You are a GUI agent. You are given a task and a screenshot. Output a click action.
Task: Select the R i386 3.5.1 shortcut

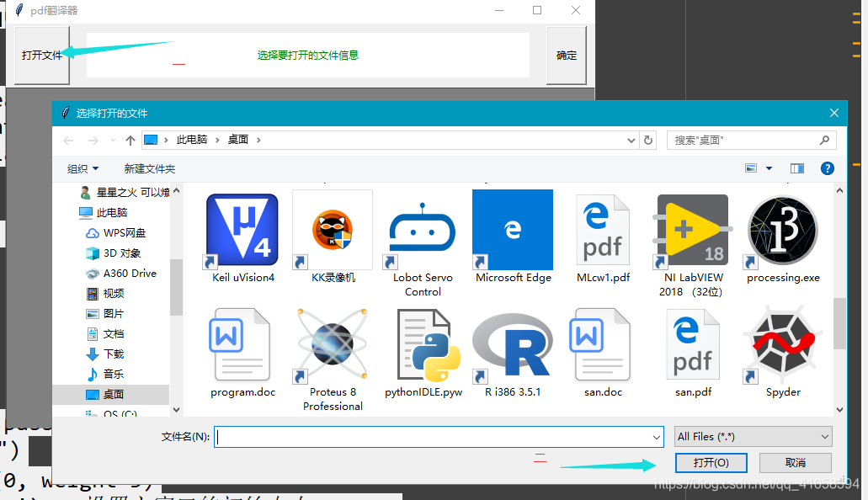tap(513, 354)
